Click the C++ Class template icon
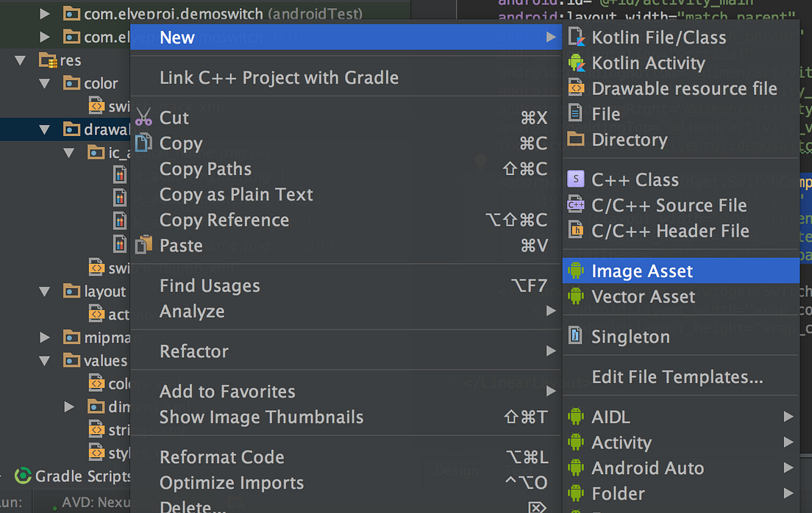Viewport: 812px width, 513px height. click(577, 179)
